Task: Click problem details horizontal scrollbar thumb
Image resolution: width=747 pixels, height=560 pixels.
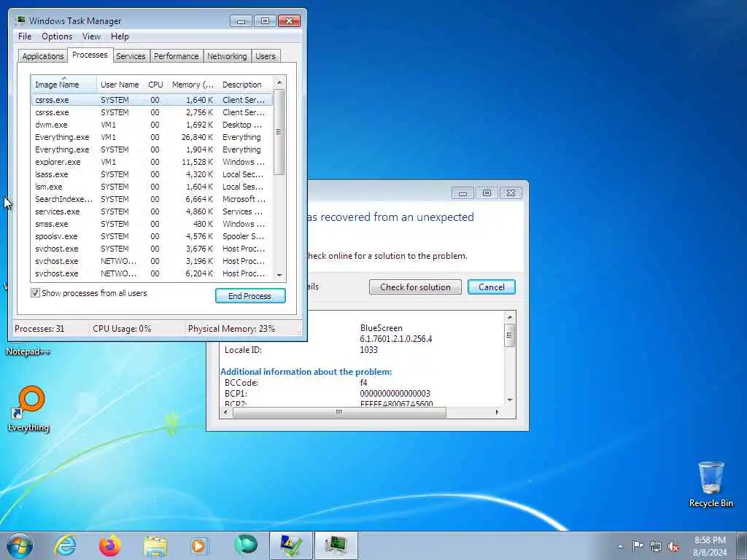Action: 339,413
